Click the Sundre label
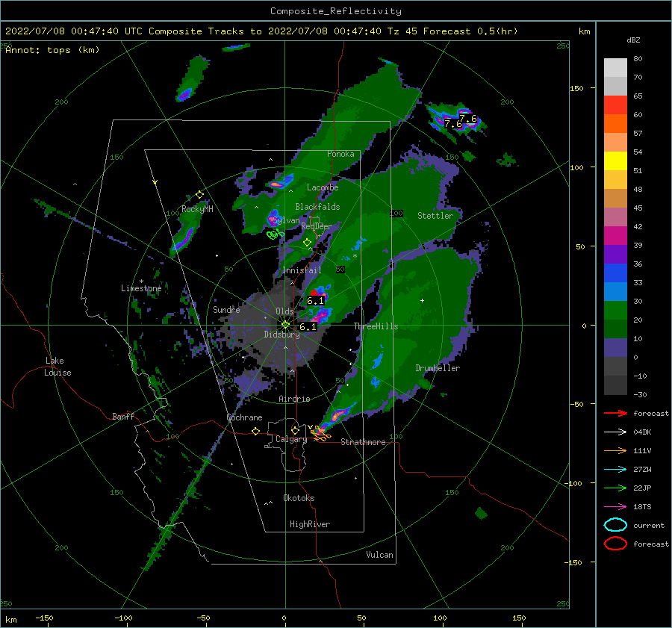Viewport: 672px width, 628px height. click(x=226, y=309)
